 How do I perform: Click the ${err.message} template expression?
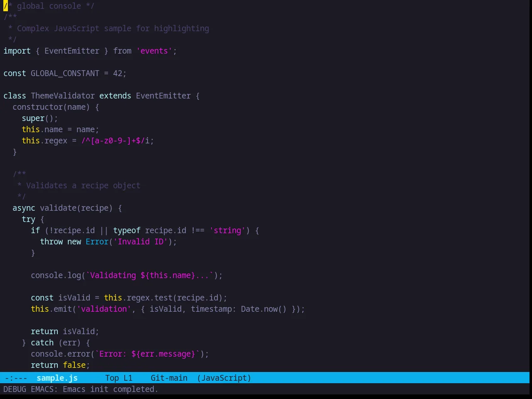coord(163,354)
